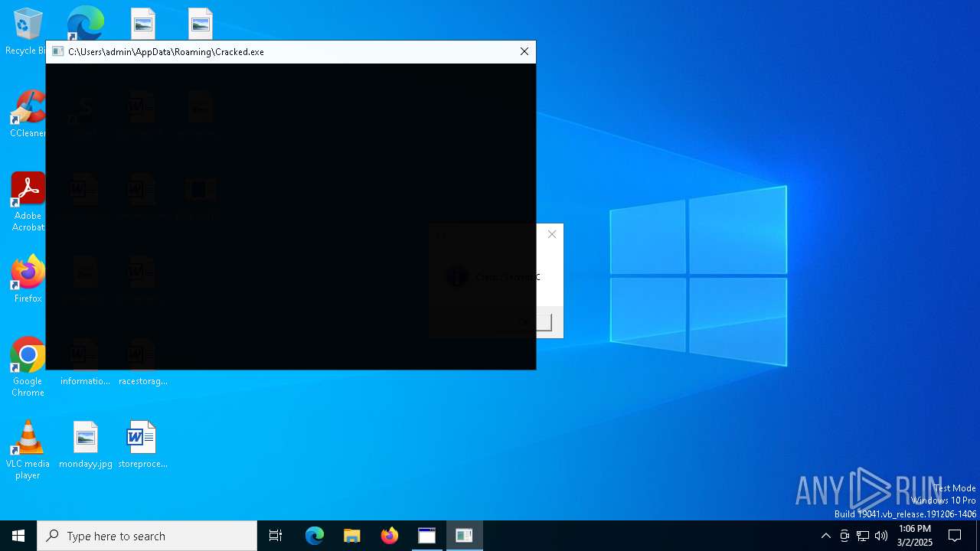Select the mondayy.jpg file on desktop

86,445
